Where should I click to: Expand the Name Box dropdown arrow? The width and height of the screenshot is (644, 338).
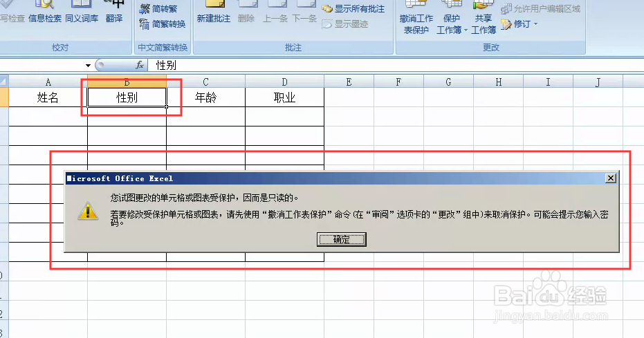[x=88, y=66]
